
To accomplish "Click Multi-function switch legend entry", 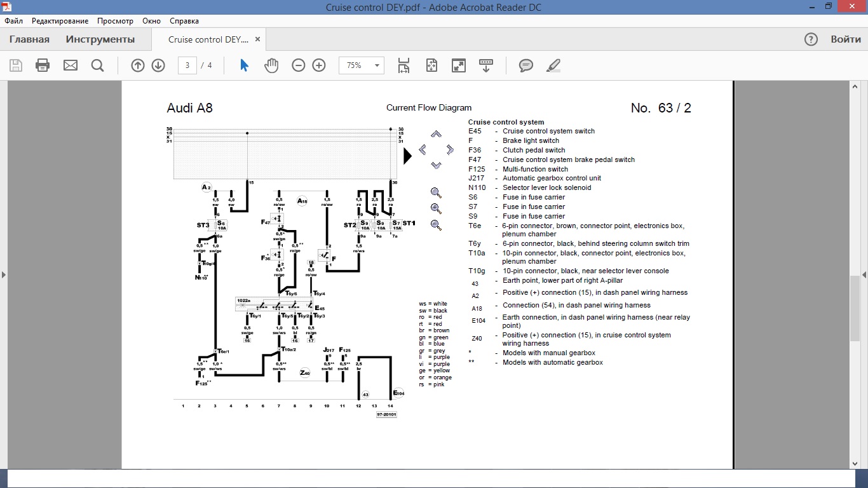I will pyautogui.click(x=536, y=169).
